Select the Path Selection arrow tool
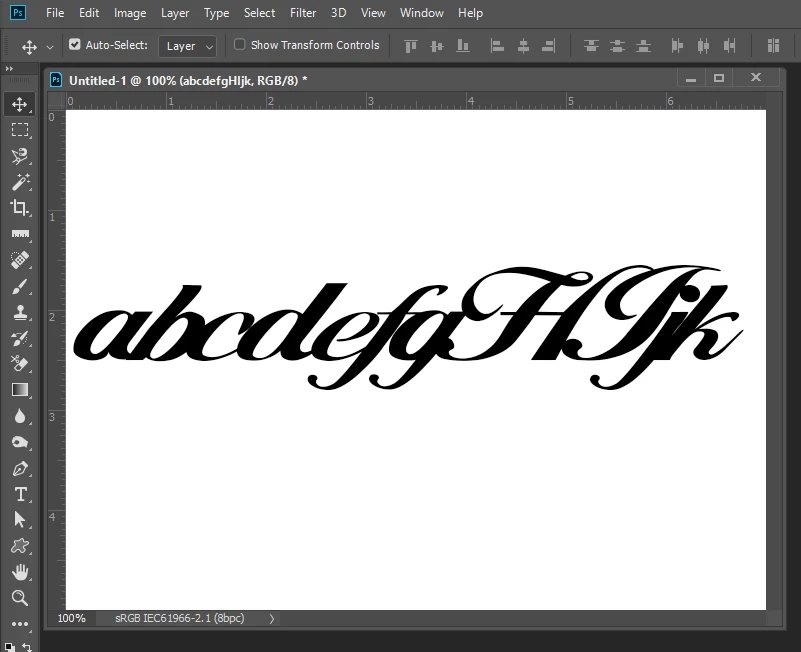 coord(20,520)
